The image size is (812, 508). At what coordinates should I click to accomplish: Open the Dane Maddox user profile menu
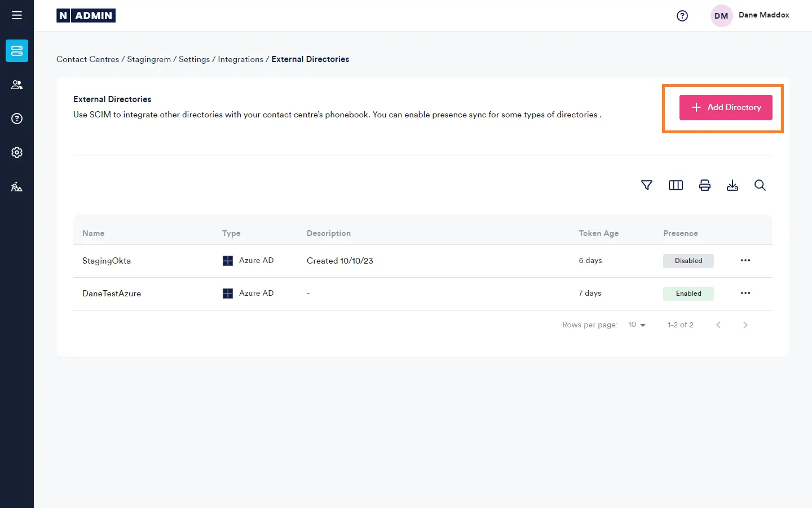[750, 16]
